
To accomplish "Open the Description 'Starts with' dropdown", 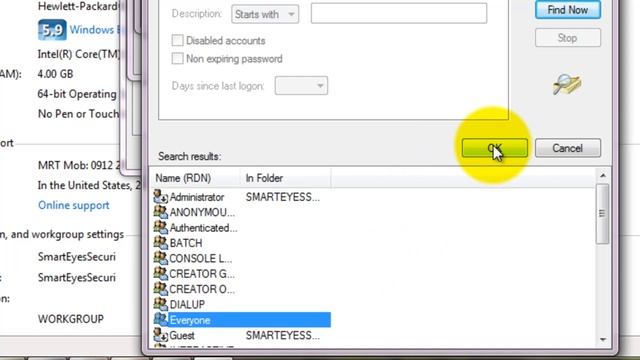I will coord(265,14).
